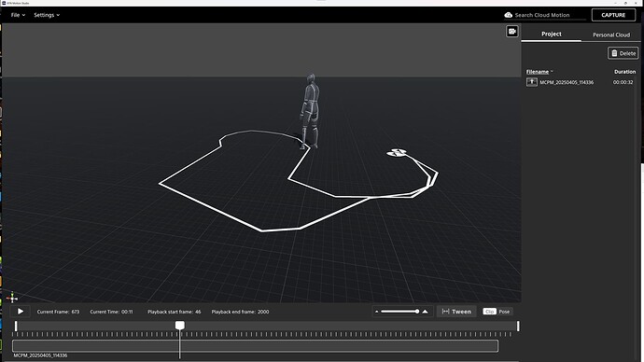
Task: Switch the mode toggle to Pose
Action: (504, 312)
